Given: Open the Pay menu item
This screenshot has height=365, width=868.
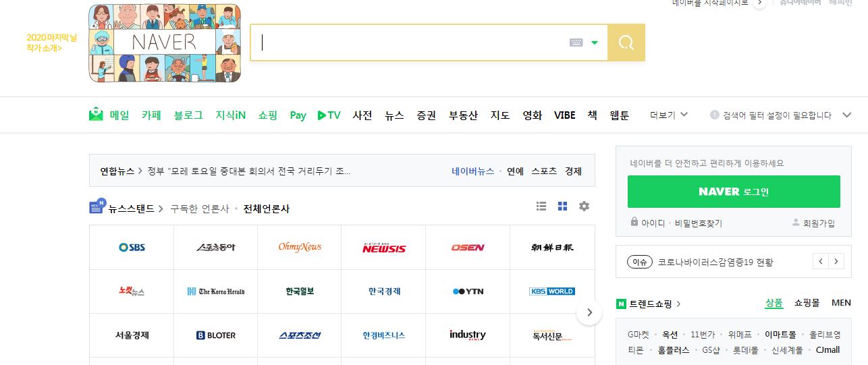Looking at the screenshot, I should (298, 115).
